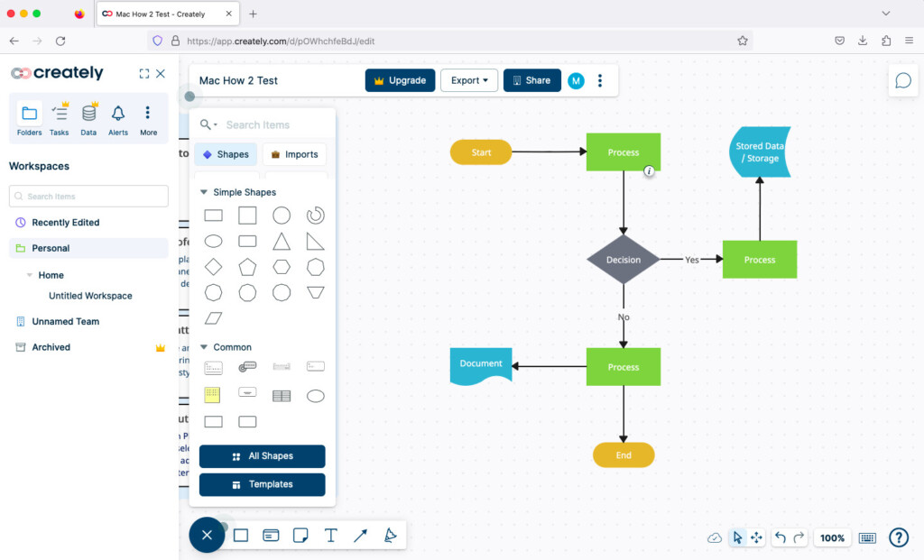Select the Decision diamond on canvas
Screen dimensions: 924x560
coord(624,260)
